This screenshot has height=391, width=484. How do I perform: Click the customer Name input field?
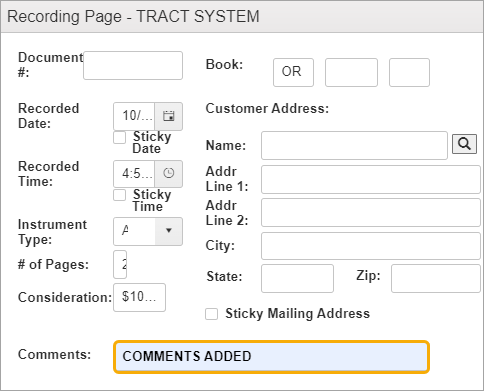pyautogui.click(x=354, y=145)
